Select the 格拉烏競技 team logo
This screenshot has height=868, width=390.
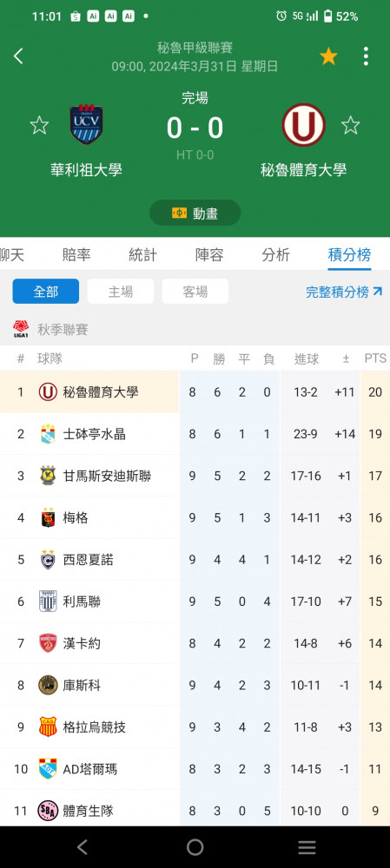tap(48, 727)
